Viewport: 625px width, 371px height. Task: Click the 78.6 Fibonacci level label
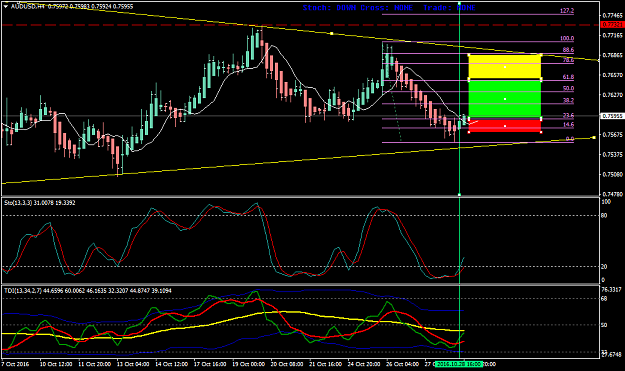tap(568, 60)
